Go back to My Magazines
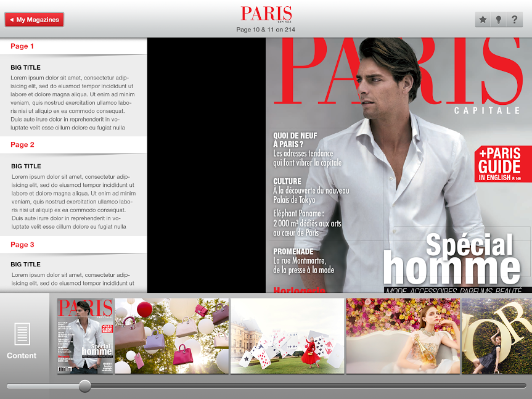The image size is (532, 399). pos(34,20)
